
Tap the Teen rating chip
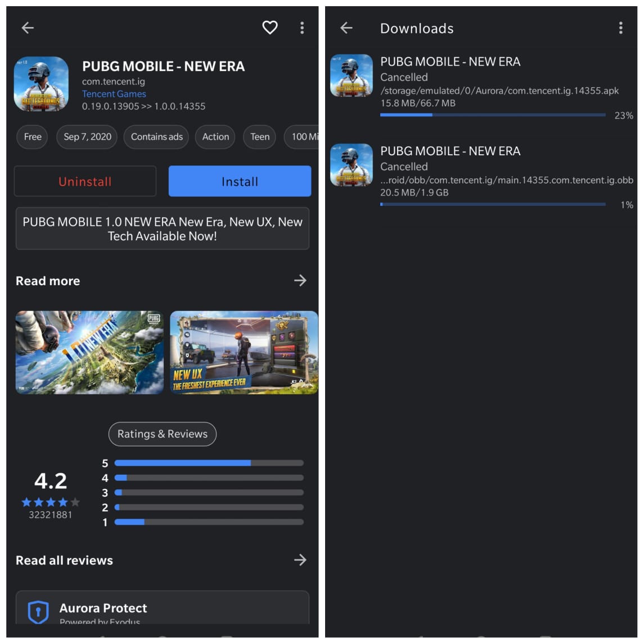tap(260, 137)
